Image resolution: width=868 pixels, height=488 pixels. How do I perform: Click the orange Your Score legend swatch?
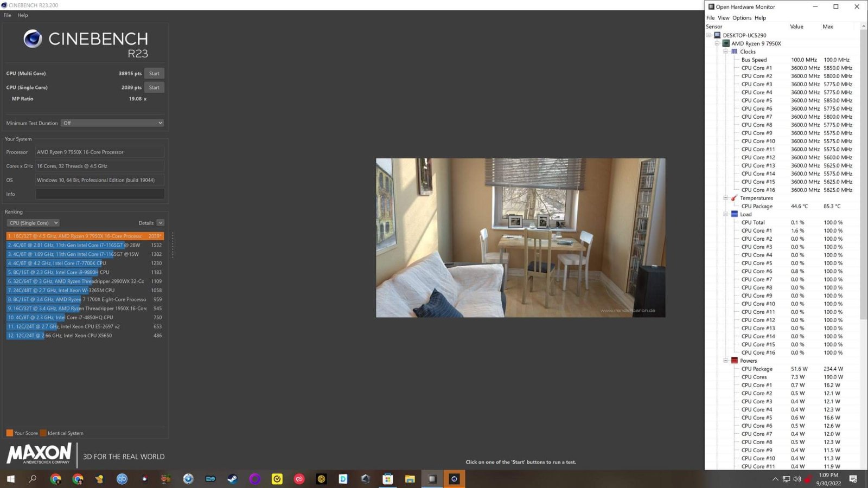click(x=10, y=433)
